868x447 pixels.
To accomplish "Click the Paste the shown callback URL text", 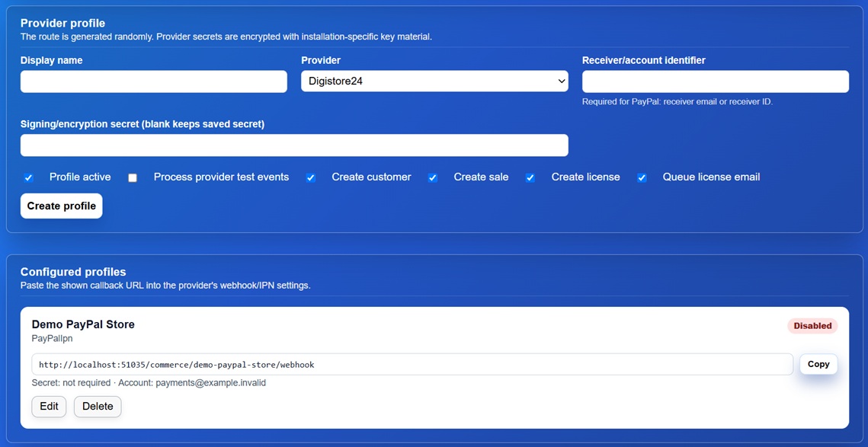I will (x=165, y=286).
